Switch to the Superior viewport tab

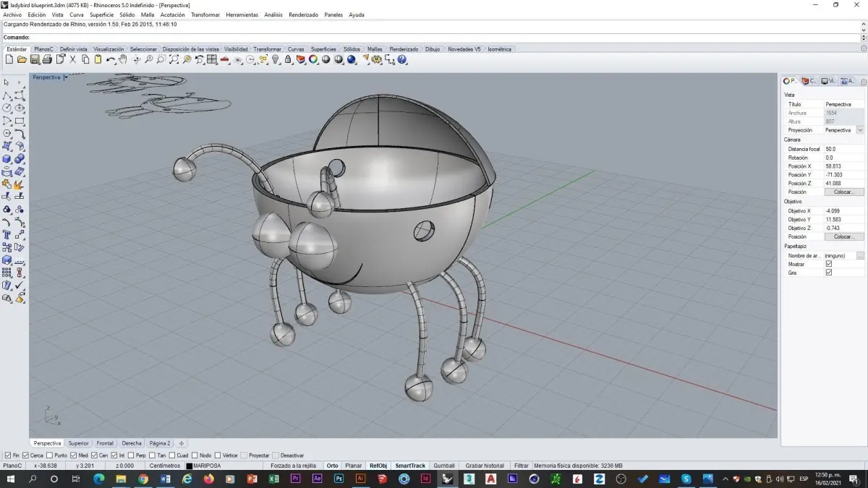click(78, 443)
